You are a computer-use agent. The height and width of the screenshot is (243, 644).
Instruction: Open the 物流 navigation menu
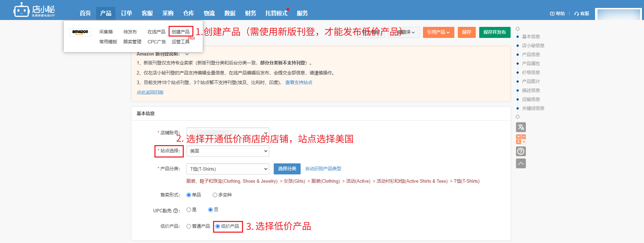tap(209, 13)
